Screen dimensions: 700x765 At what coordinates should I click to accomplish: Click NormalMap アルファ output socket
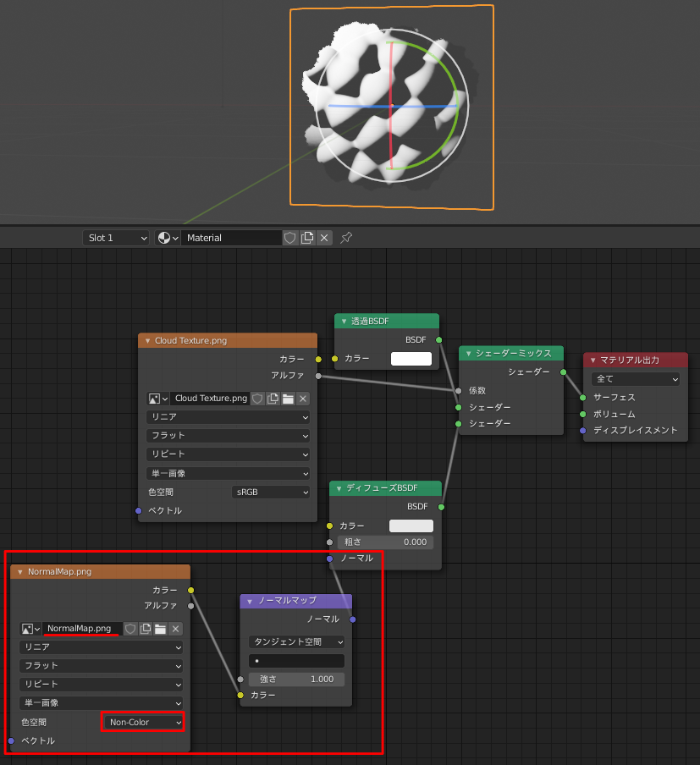190,606
